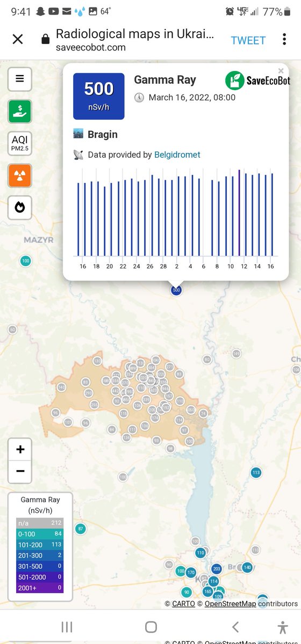Screen dimensions: 301x644
Task: Click the tallest purple chart bar
Action: [239, 213]
